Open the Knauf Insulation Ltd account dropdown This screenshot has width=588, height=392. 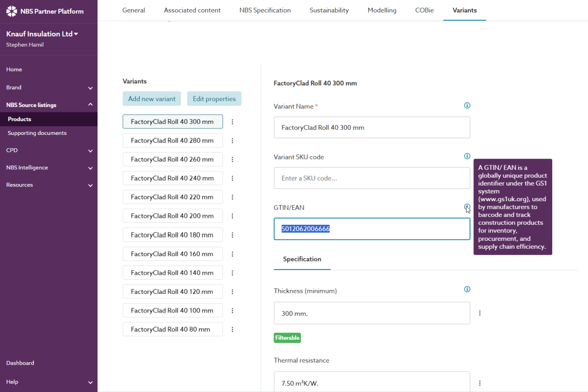(42, 34)
